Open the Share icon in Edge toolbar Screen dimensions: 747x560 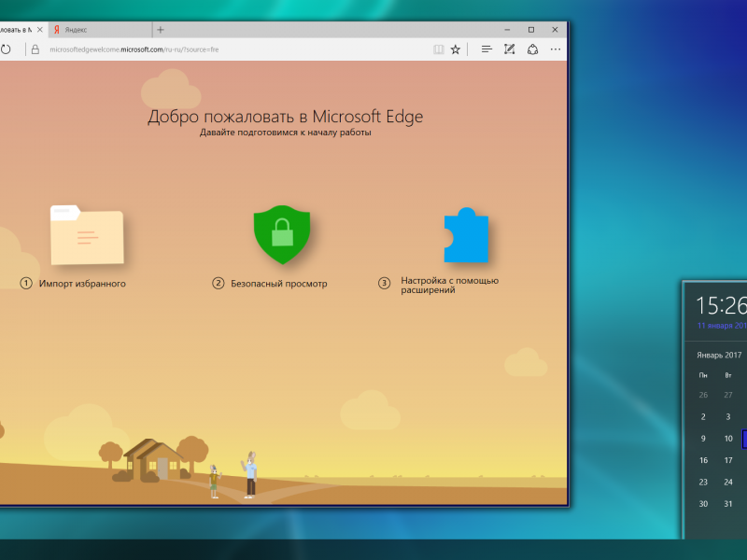532,49
